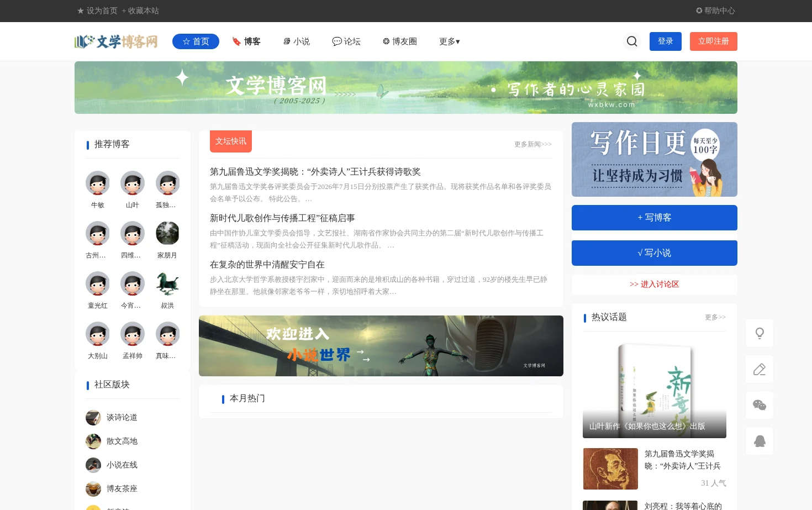Go to the 博客 nav tab

pyautogui.click(x=246, y=41)
